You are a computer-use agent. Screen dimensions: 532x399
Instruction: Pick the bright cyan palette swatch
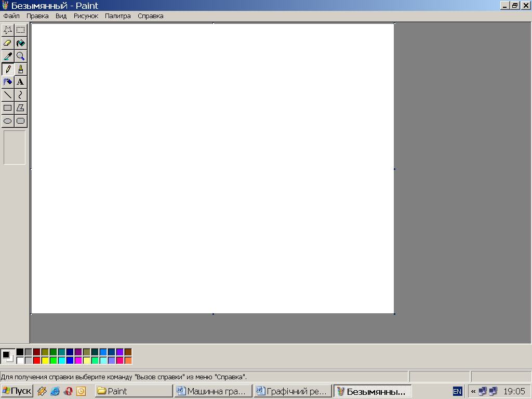click(x=61, y=361)
